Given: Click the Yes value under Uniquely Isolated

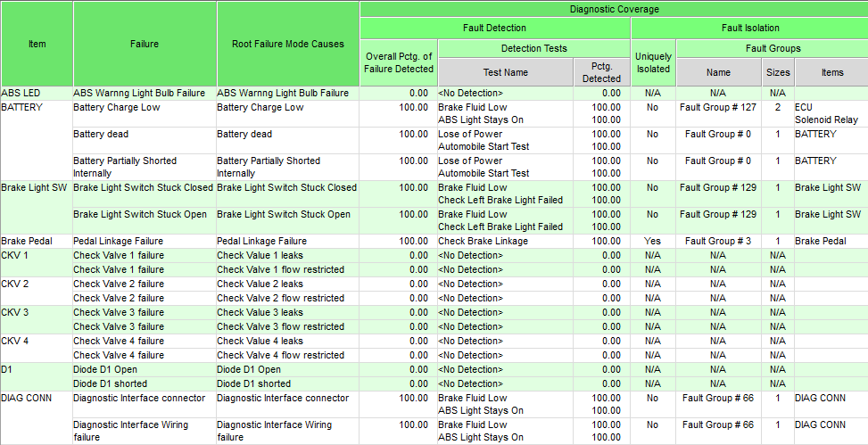Looking at the screenshot, I should 653,241.
